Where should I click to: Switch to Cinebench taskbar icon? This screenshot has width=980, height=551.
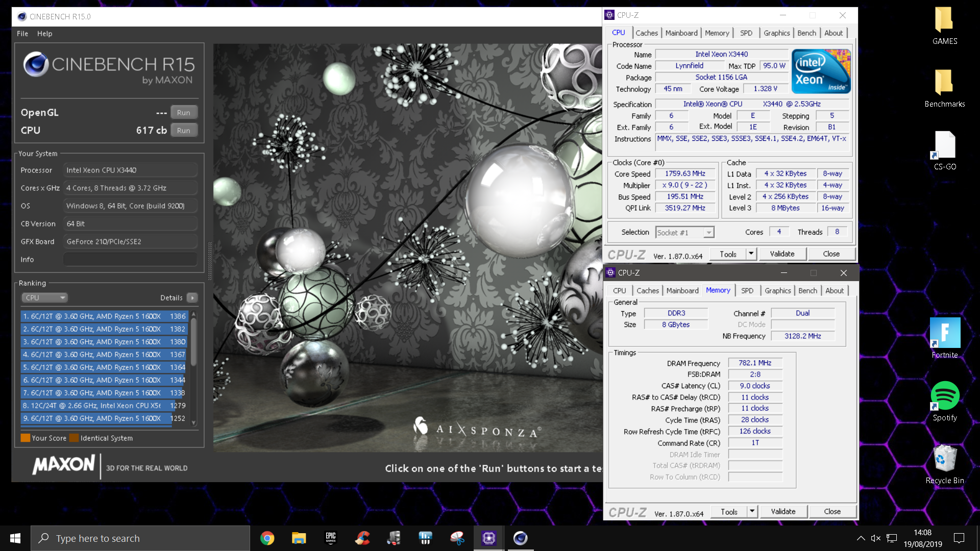click(520, 538)
